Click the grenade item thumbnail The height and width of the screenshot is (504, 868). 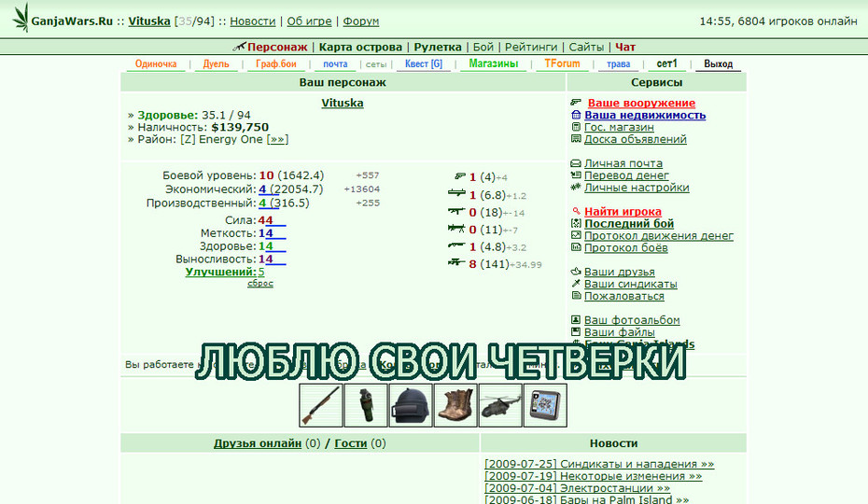pos(365,405)
